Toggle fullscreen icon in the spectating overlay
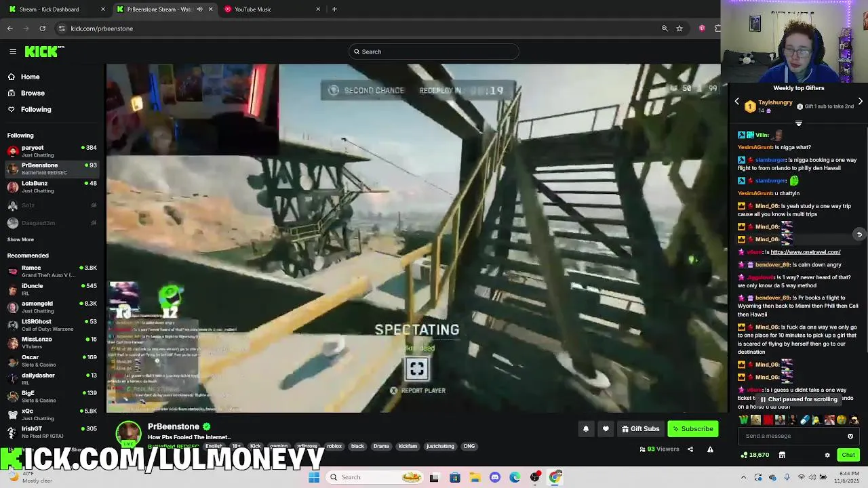Screen dimensions: 868x488 pos(417,369)
